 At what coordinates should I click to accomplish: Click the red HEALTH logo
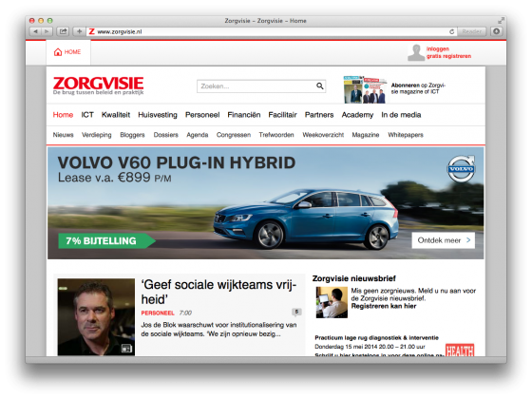[x=460, y=350]
